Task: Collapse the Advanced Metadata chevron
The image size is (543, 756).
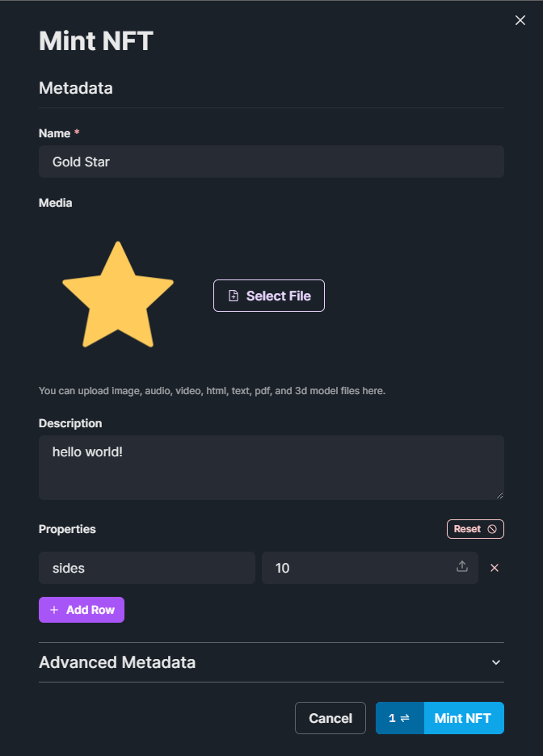Action: (x=496, y=662)
